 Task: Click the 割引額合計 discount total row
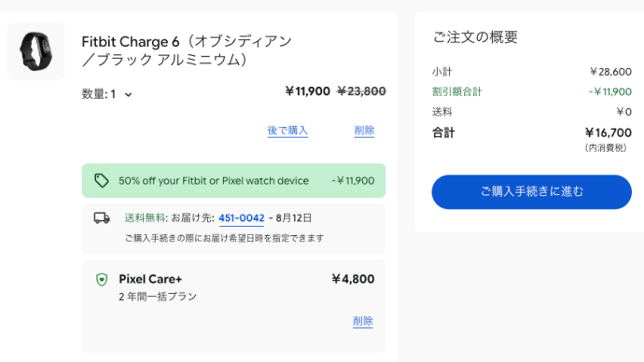(x=531, y=91)
